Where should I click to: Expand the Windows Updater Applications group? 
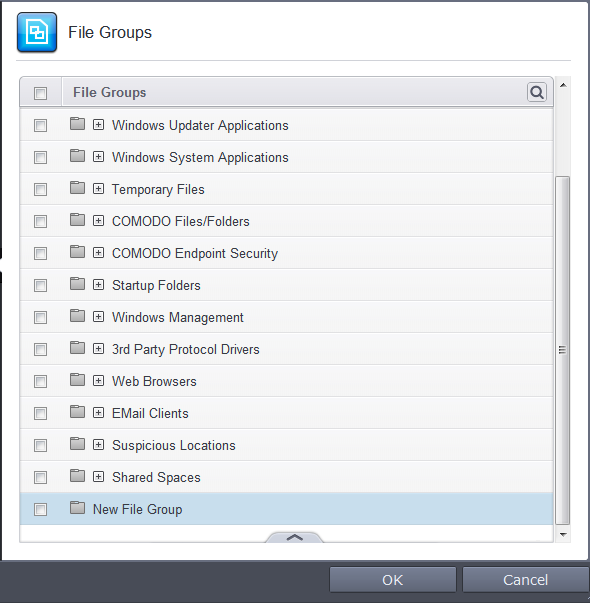(x=98, y=125)
